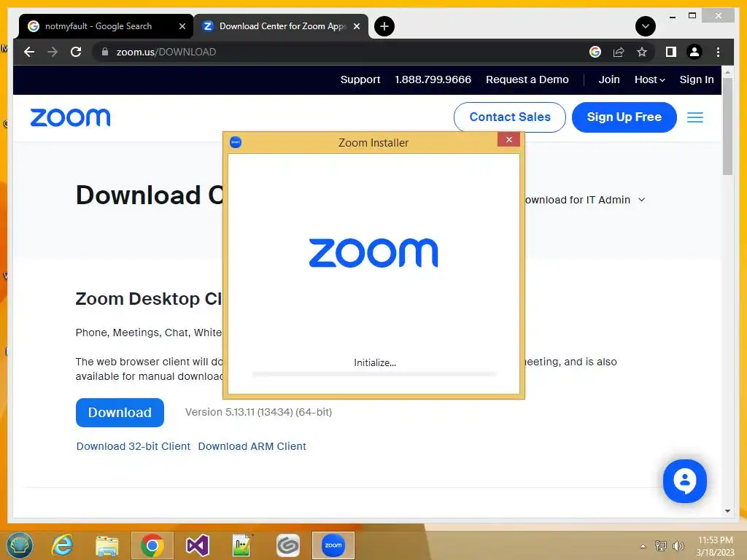Click Download ARM Client link
The width and height of the screenshot is (747, 560).
[x=252, y=446]
